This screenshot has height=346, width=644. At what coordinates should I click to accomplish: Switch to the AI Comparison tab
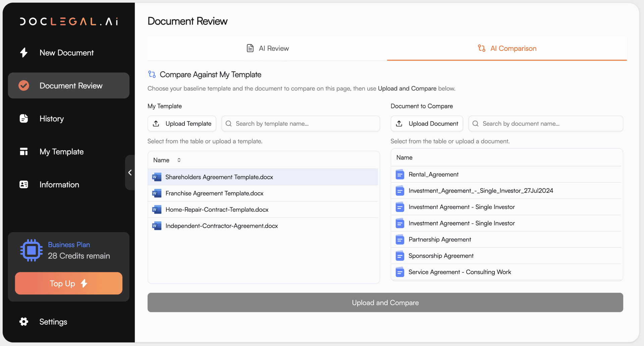pyautogui.click(x=507, y=48)
